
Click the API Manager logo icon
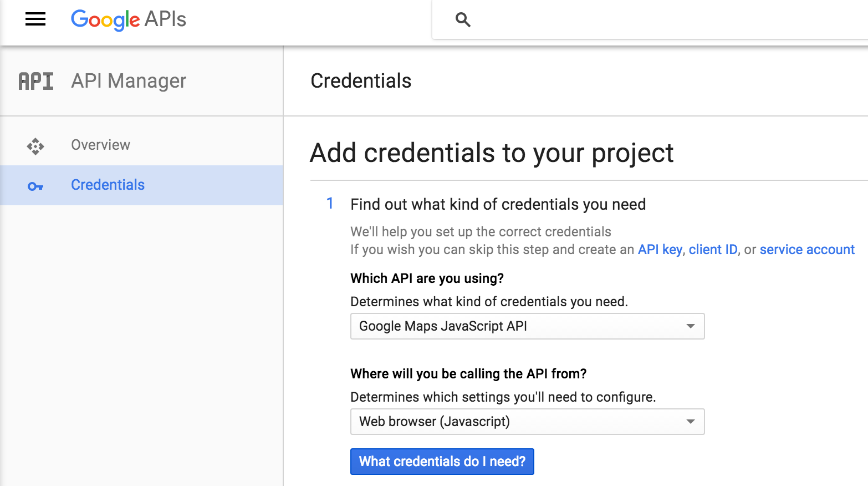click(36, 81)
